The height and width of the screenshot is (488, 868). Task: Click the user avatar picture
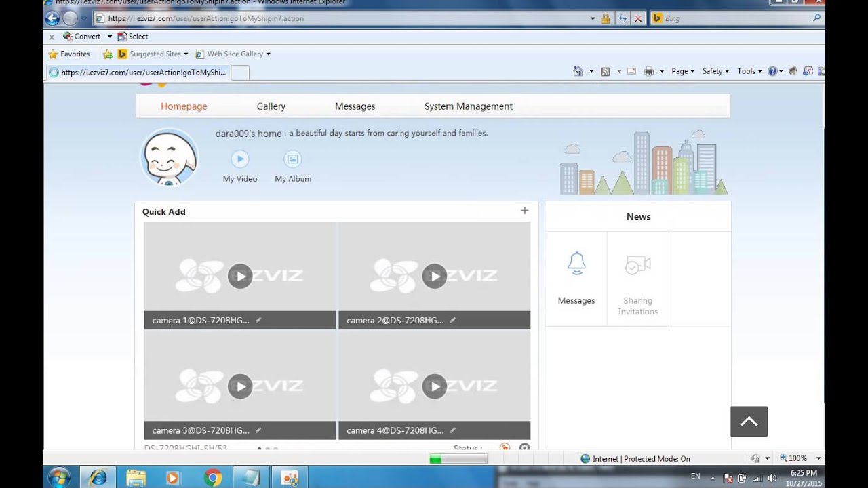[170, 157]
